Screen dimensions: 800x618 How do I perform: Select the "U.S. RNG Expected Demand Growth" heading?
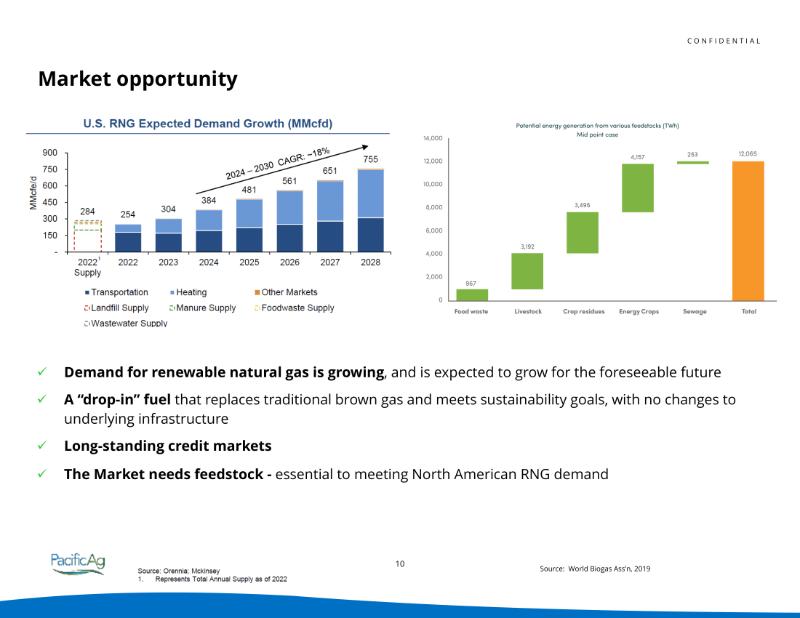coord(207,124)
